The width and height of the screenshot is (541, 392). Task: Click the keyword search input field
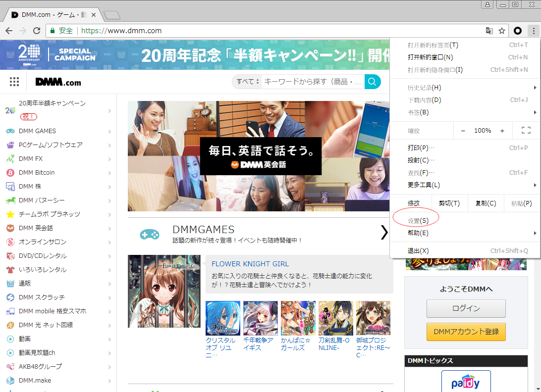point(313,82)
